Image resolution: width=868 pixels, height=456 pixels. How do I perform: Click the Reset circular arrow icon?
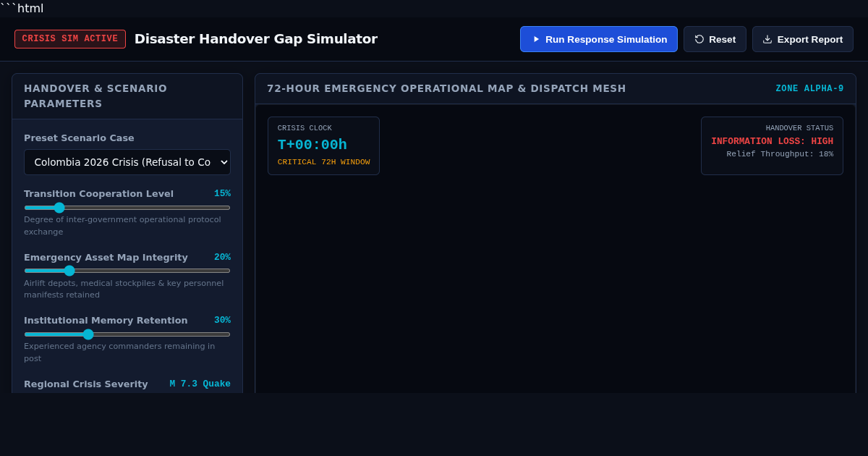[x=699, y=39]
